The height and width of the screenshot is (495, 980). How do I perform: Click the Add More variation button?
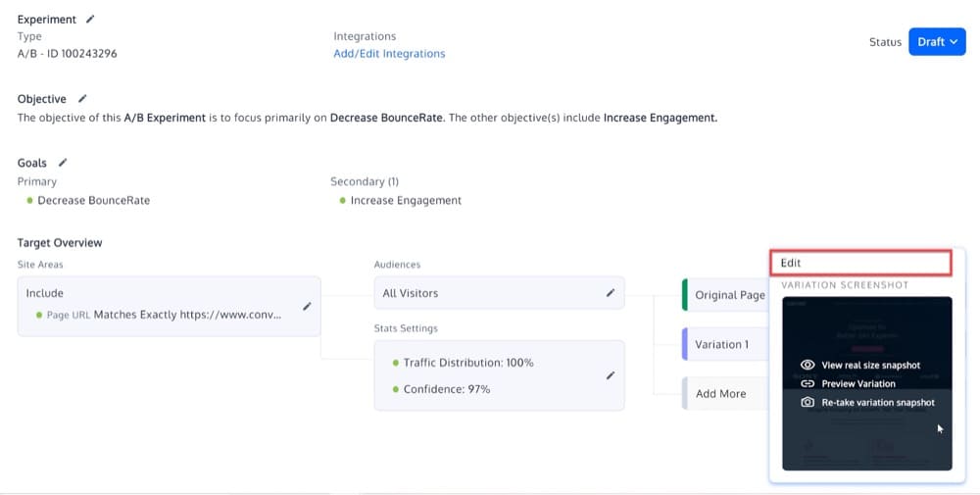pos(721,394)
